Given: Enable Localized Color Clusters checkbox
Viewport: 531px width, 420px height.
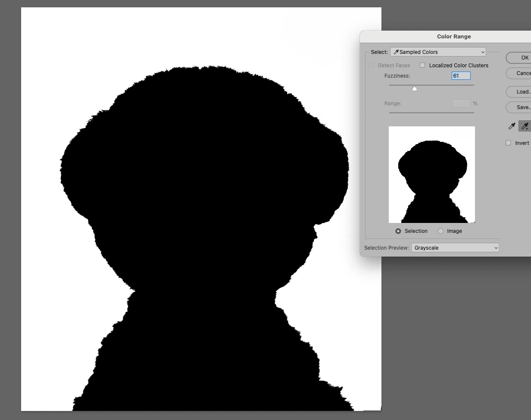Looking at the screenshot, I should click(422, 65).
